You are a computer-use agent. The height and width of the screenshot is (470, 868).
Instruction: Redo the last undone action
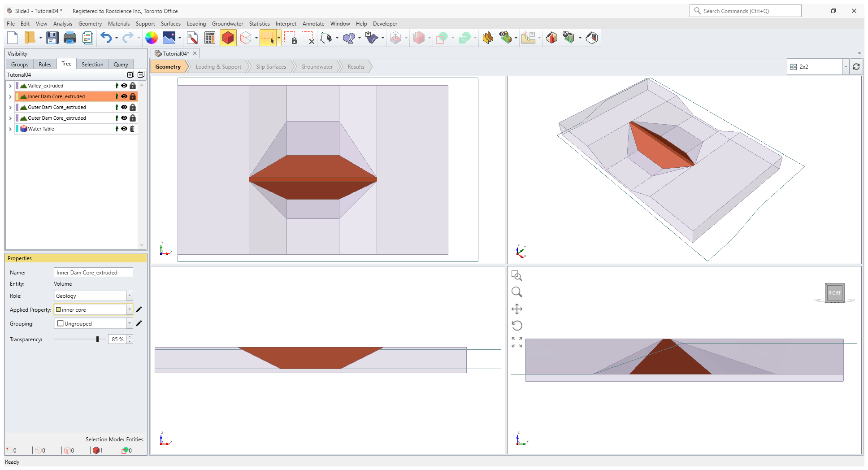[128, 38]
